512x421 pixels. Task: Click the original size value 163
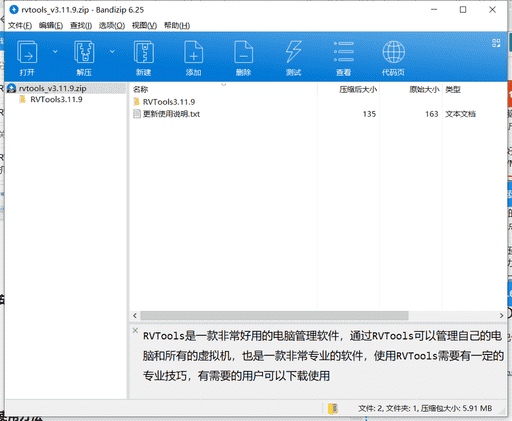tap(432, 114)
